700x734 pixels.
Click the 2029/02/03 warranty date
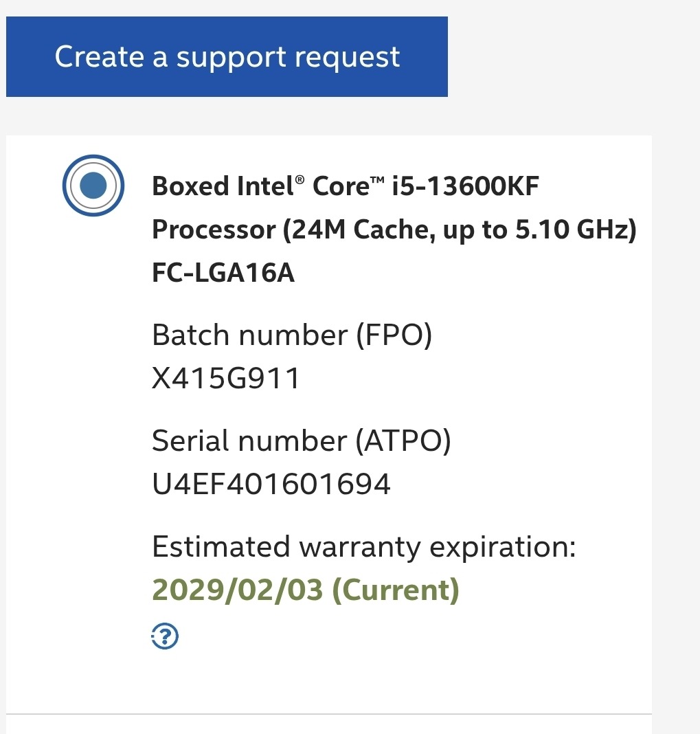tap(237, 590)
